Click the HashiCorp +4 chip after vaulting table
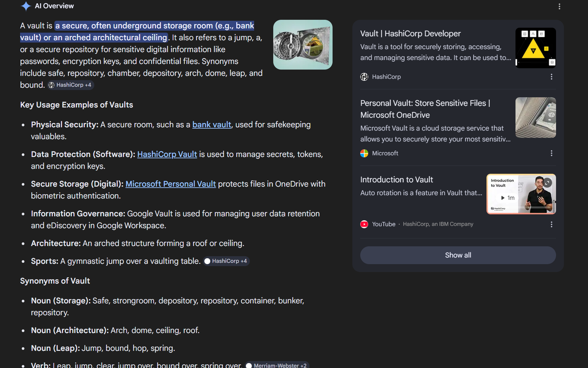 (226, 261)
